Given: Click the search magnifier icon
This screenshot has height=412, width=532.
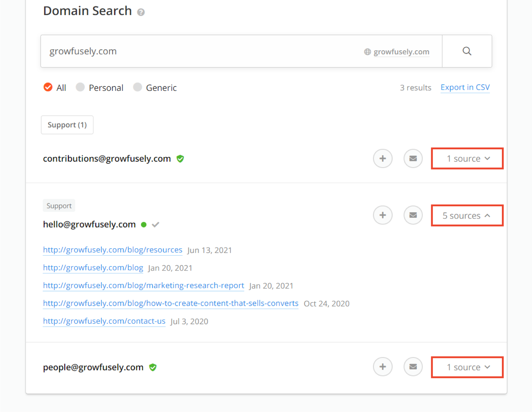Looking at the screenshot, I should point(467,51).
